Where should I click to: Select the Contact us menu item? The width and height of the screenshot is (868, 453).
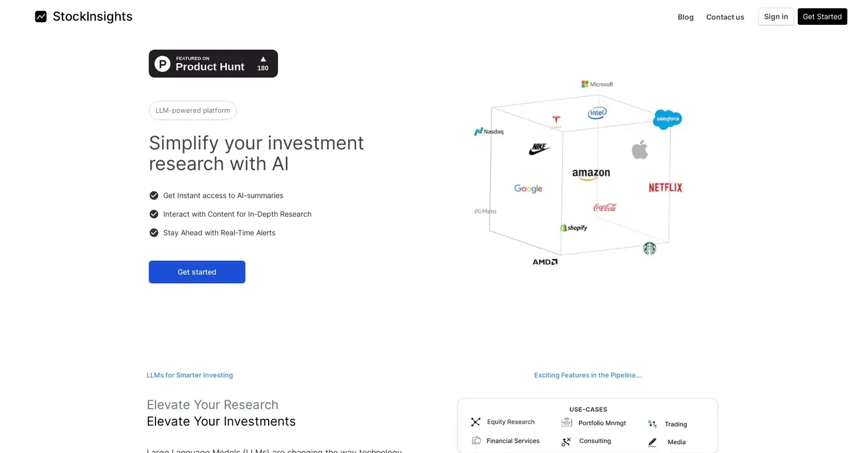725,17
